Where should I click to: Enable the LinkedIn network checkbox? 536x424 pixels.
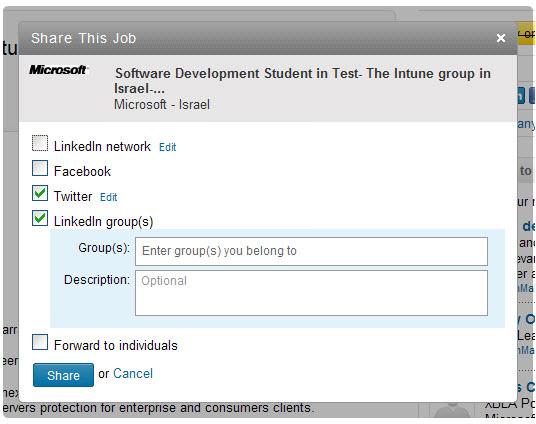(x=40, y=143)
